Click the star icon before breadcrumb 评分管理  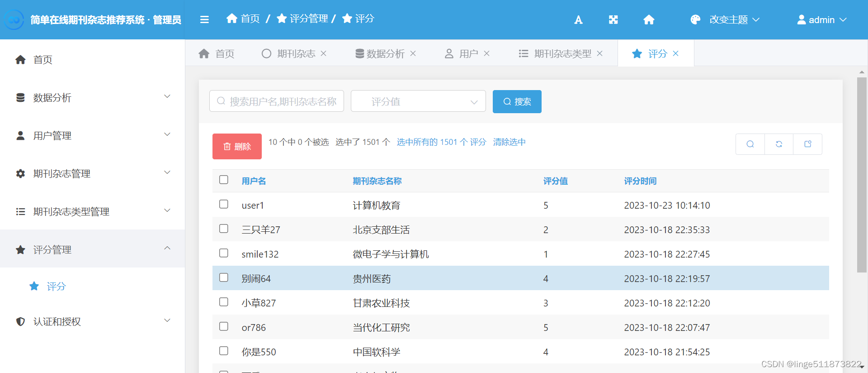click(282, 18)
